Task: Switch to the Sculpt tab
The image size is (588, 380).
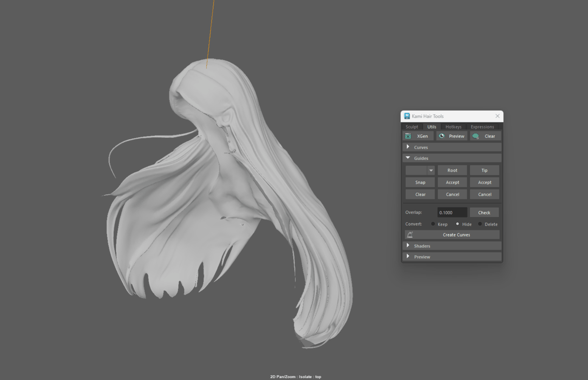Action: tap(412, 127)
